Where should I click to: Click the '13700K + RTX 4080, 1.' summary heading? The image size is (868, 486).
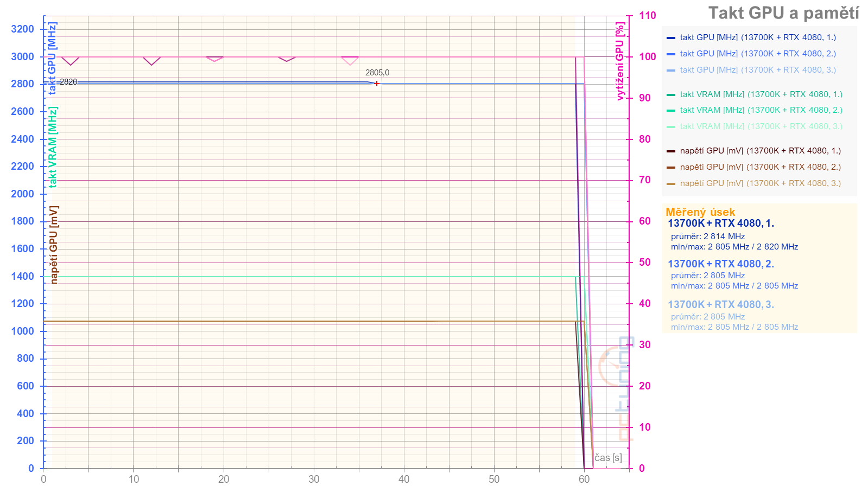(721, 223)
